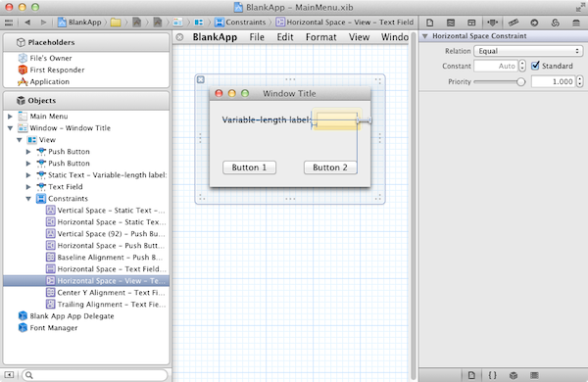Select 'Horizontal Space – View – Text Field' breadcrumb

(x=345, y=23)
